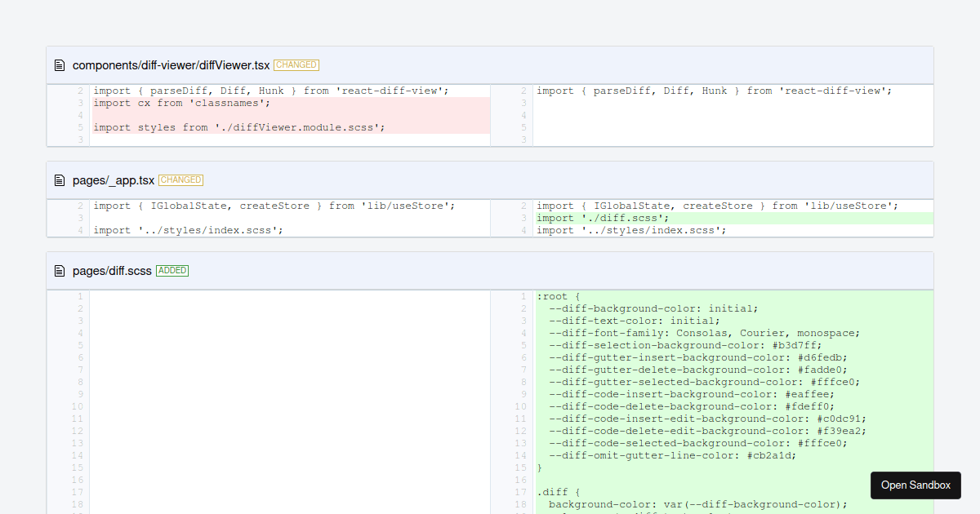Viewport: 980px width, 514px height.
Task: Click the file icon beside diffViewer.tsx
Action: pos(57,64)
